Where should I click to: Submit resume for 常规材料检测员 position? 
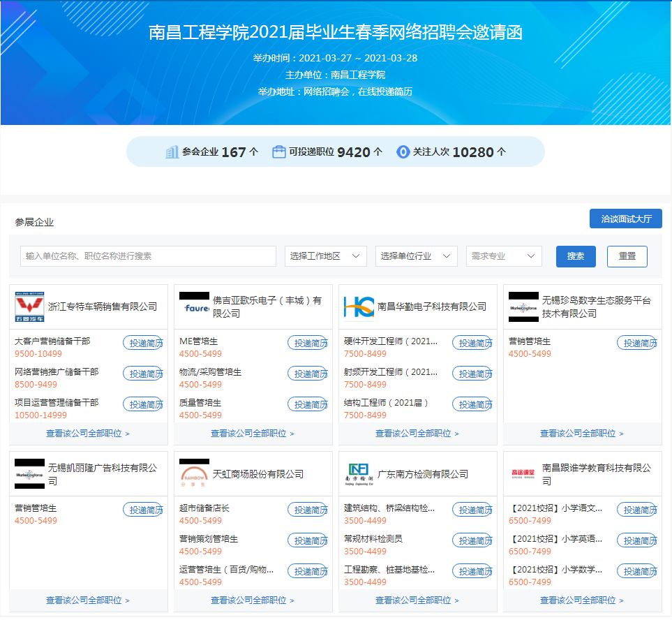click(x=472, y=540)
